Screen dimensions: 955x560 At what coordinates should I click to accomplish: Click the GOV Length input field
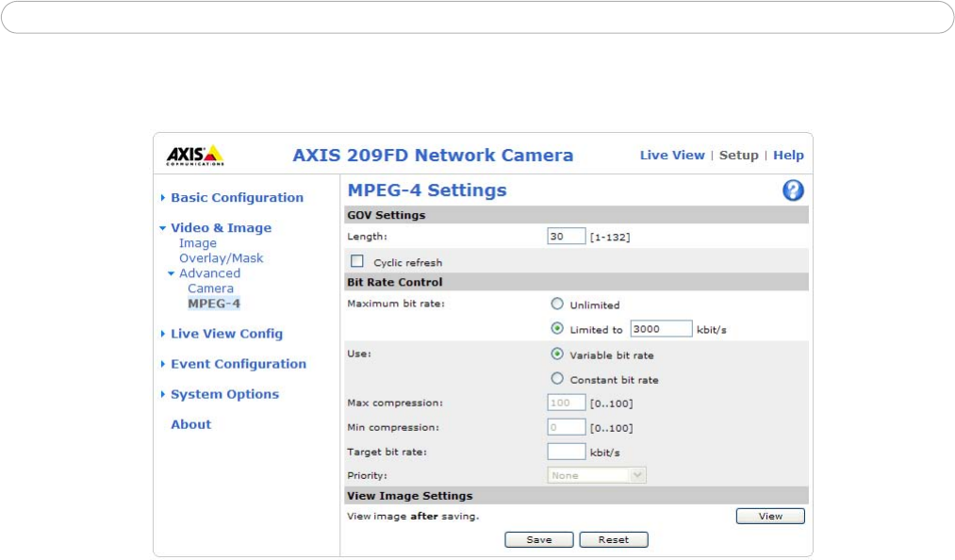pos(567,237)
